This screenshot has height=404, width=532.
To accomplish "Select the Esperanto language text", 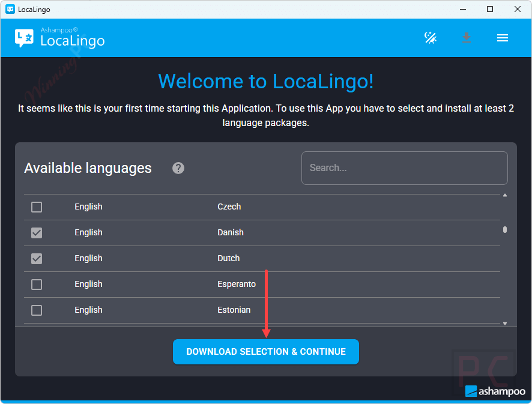I will point(237,284).
